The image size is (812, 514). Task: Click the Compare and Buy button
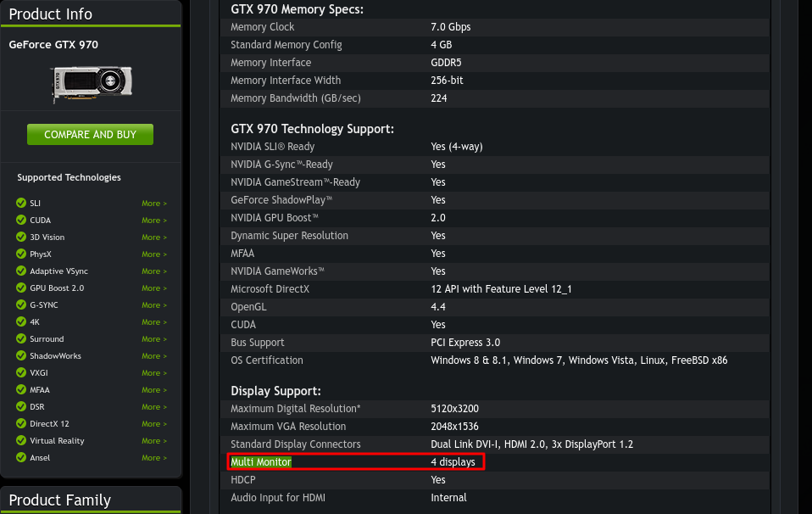(x=90, y=134)
